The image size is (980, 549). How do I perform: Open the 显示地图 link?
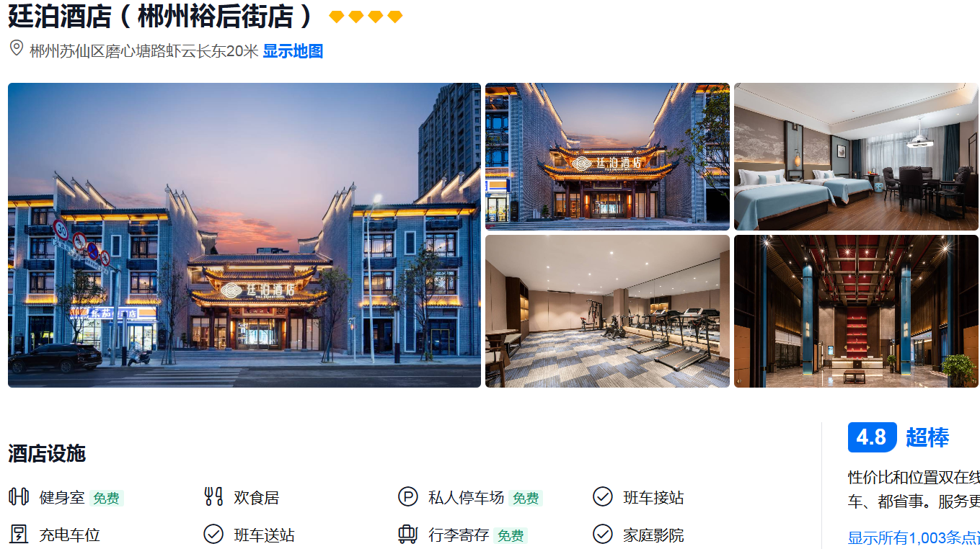click(x=293, y=51)
